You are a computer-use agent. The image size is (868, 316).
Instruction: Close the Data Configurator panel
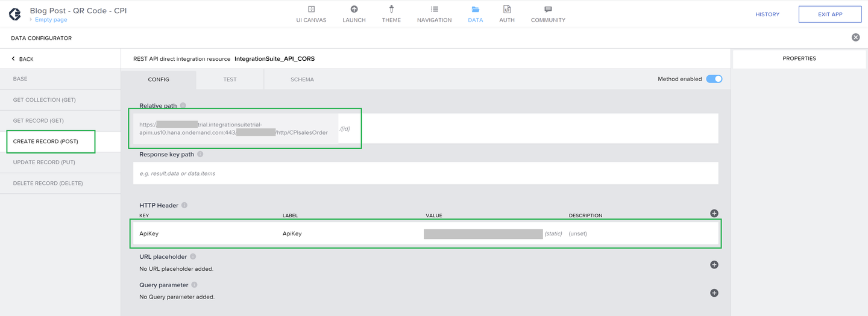click(855, 37)
